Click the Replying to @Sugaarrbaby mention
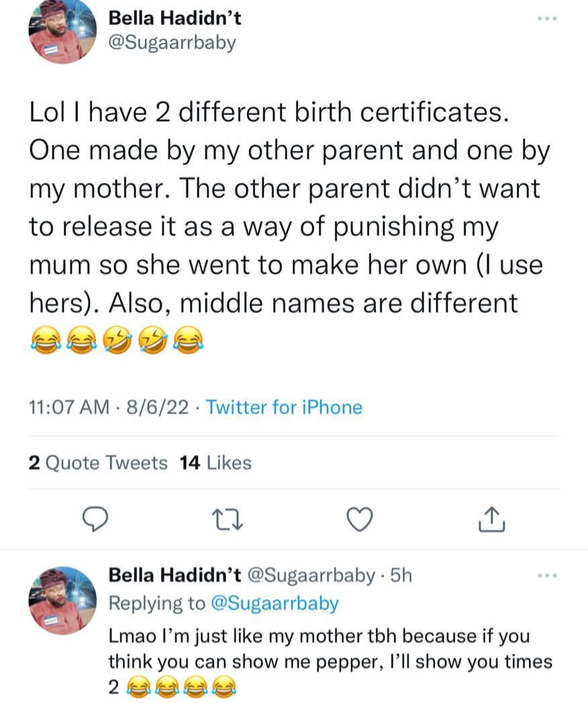 [x=275, y=603]
